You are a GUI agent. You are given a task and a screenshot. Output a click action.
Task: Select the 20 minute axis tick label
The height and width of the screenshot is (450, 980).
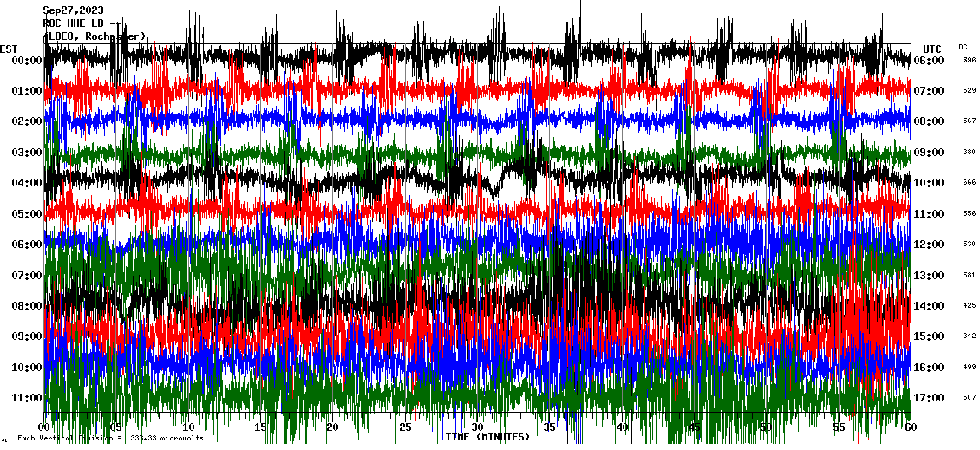coord(333,427)
